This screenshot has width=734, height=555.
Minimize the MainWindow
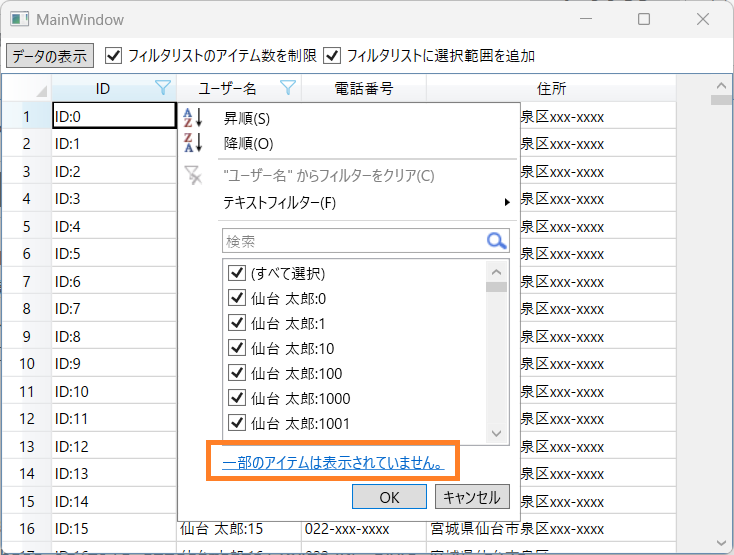tap(586, 19)
